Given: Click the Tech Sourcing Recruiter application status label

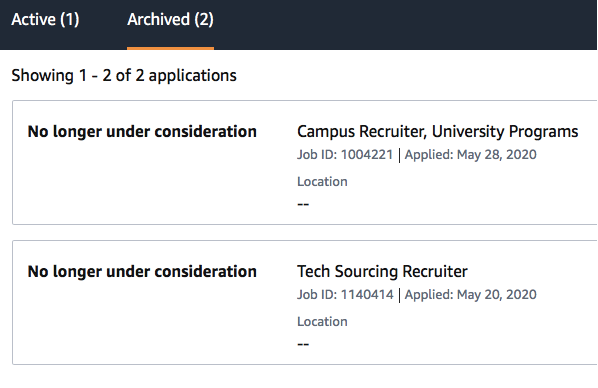Looking at the screenshot, I should tap(142, 272).
